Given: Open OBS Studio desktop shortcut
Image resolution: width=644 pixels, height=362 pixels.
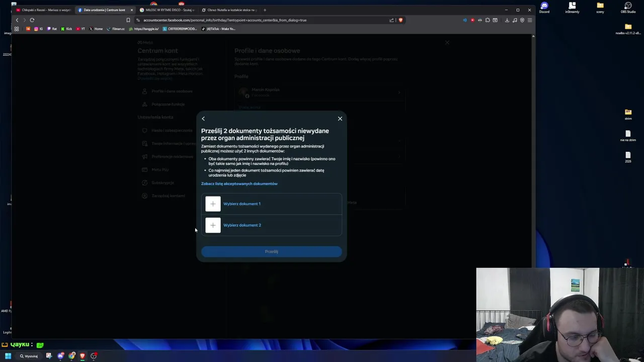Looking at the screenshot, I should click(x=628, y=7).
